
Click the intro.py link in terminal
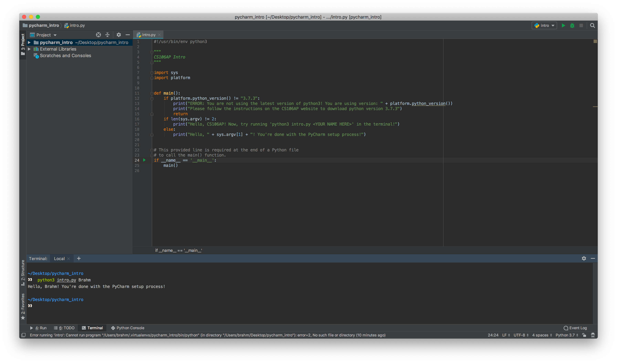point(66,280)
